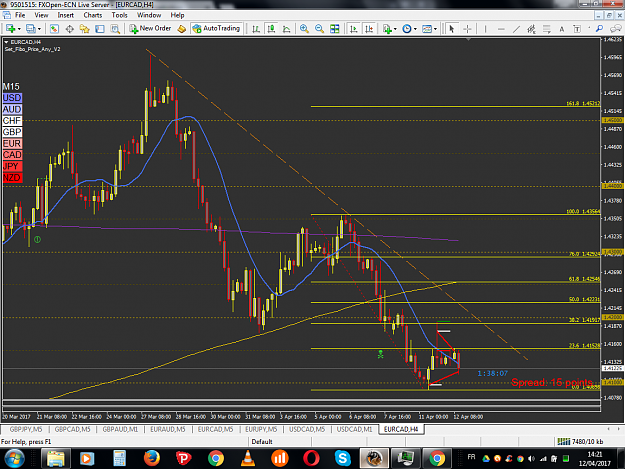
Task: Open the chat bubbles icon
Action: [x=616, y=29]
